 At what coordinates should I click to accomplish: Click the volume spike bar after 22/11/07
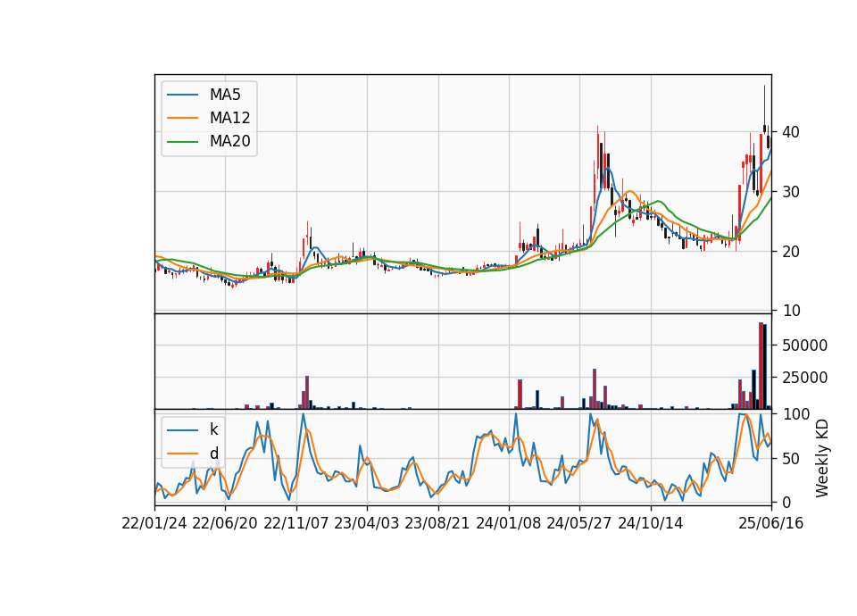[x=307, y=393]
